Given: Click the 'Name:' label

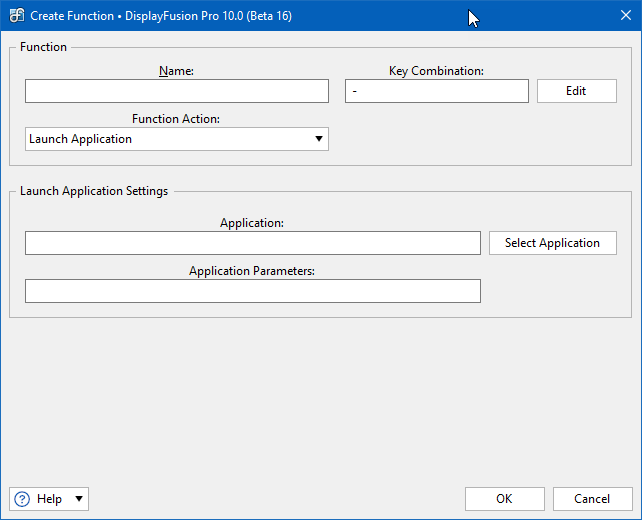Looking at the screenshot, I should (176, 71).
